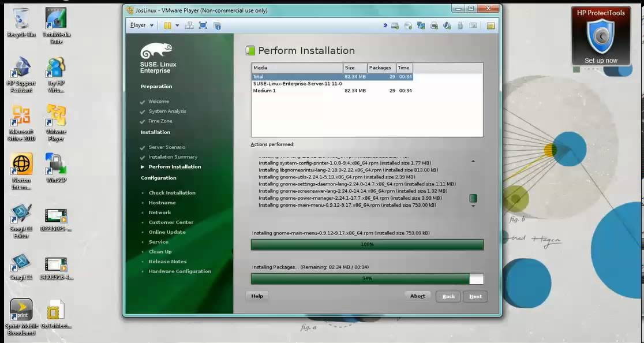
Task: Click the double chevron to expand device icons
Action: (385, 25)
